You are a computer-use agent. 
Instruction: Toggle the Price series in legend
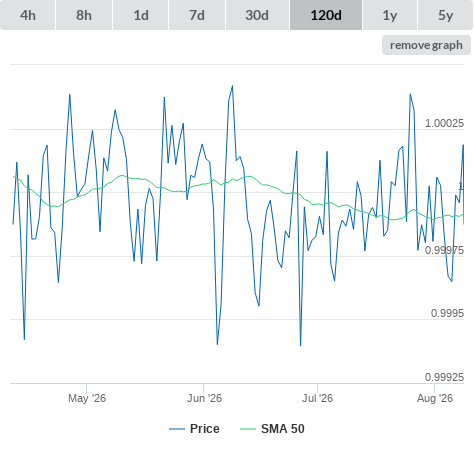(205, 429)
